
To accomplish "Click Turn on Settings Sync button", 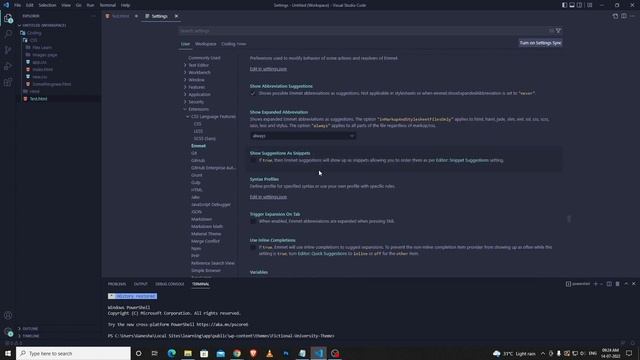I will [540, 43].
